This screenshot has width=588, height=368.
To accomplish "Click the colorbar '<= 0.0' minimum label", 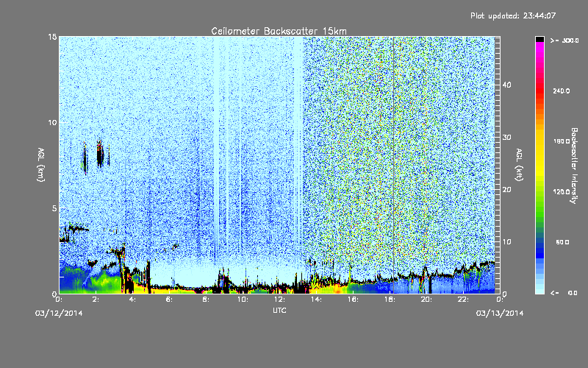I will 564,293.
